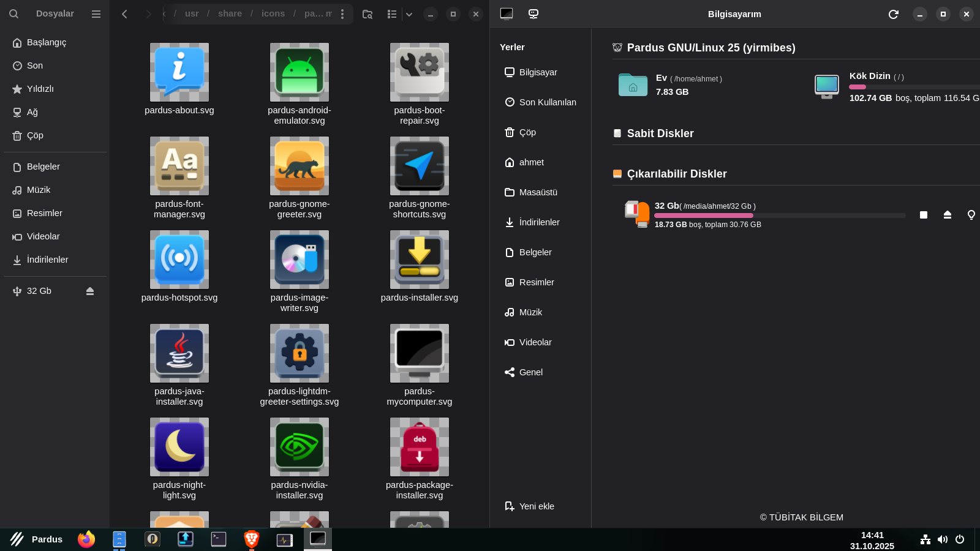Viewport: 980px width, 551px height.
Task: Unmount the 32 Gb removable disk
Action: (924, 215)
